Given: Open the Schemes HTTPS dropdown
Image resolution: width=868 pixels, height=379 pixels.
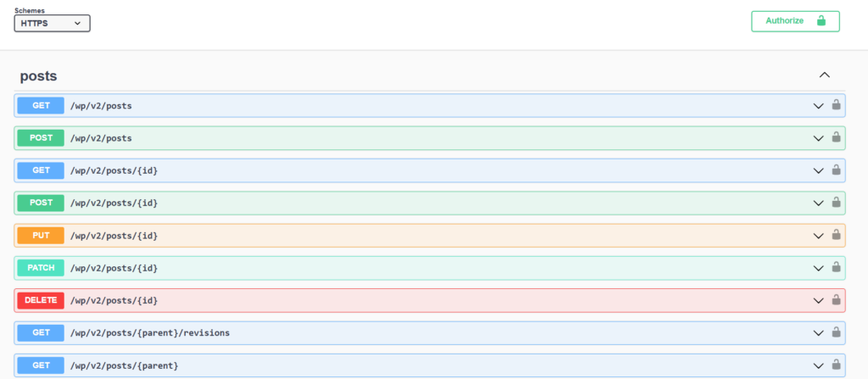Looking at the screenshot, I should (52, 23).
